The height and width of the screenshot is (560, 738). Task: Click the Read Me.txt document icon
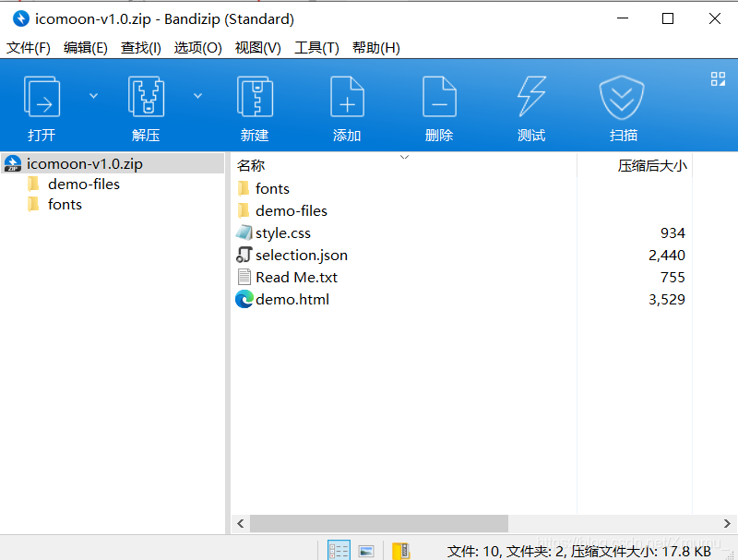(x=244, y=277)
